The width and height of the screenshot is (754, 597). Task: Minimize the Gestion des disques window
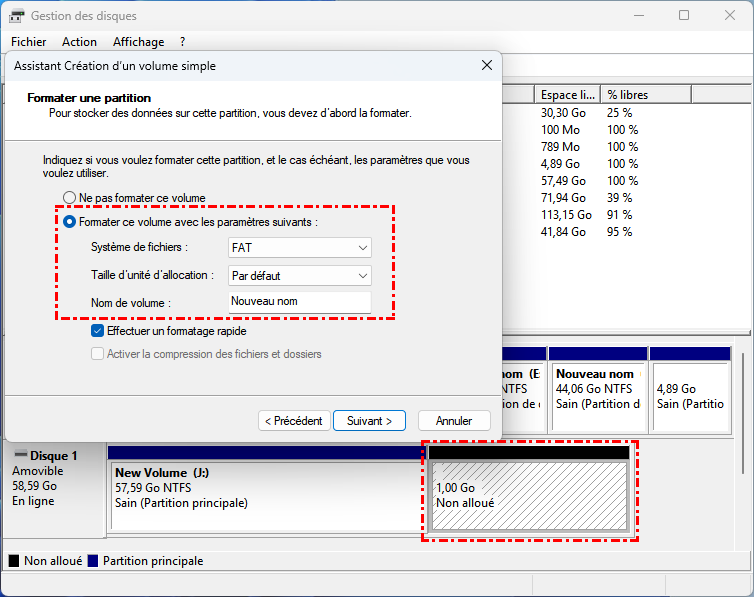(x=638, y=16)
